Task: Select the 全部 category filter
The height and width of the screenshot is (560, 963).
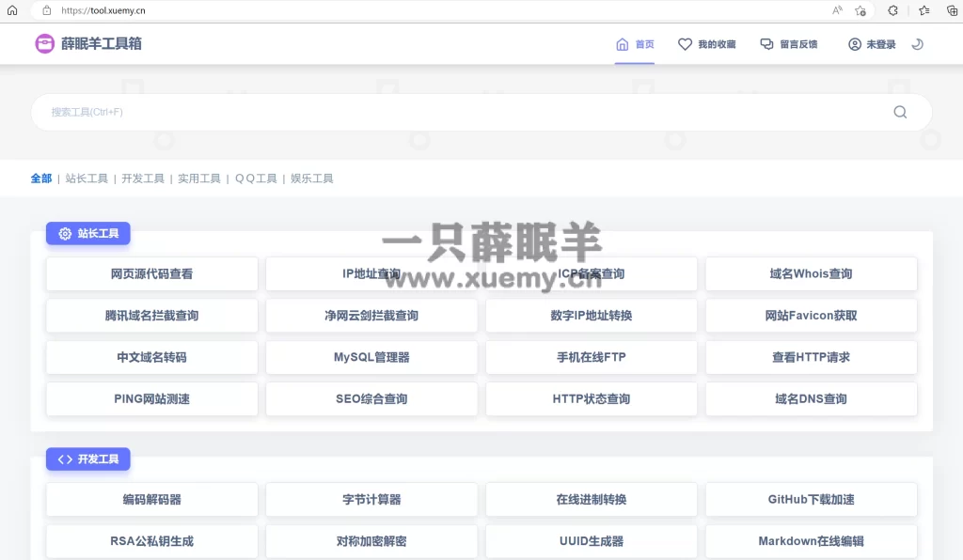Action: [41, 179]
